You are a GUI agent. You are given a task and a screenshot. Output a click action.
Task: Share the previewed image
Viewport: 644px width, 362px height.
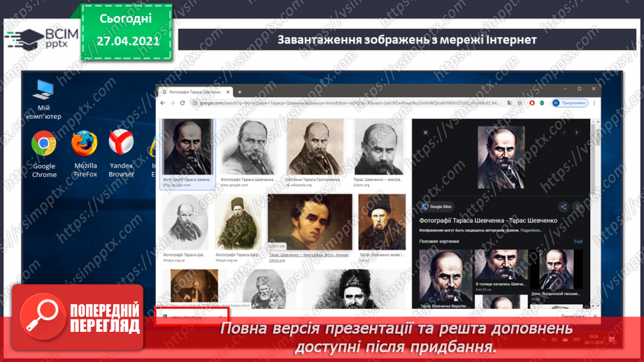coord(564,207)
